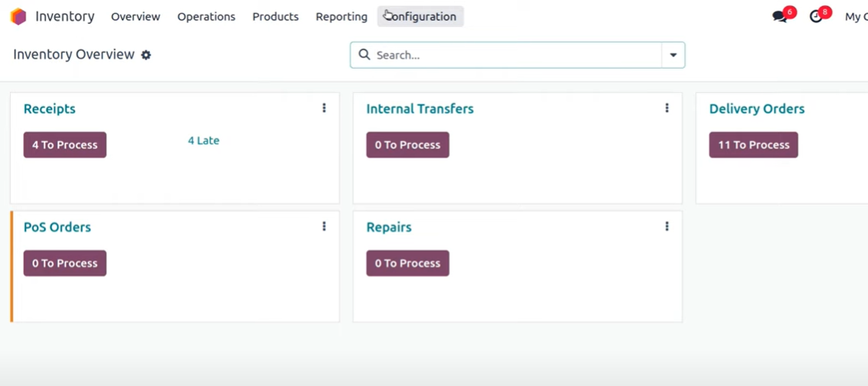868x386 pixels.
Task: Open the three-dot menu on Repairs card
Action: coord(667,226)
